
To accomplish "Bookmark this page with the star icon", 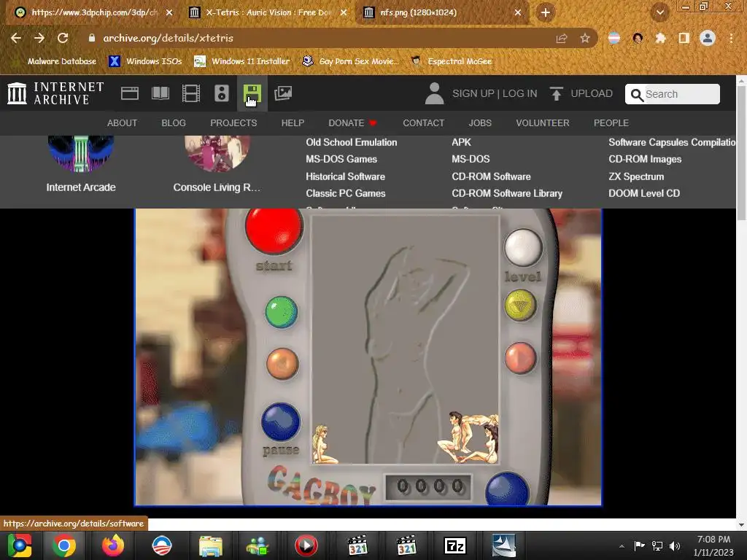I will tap(585, 38).
